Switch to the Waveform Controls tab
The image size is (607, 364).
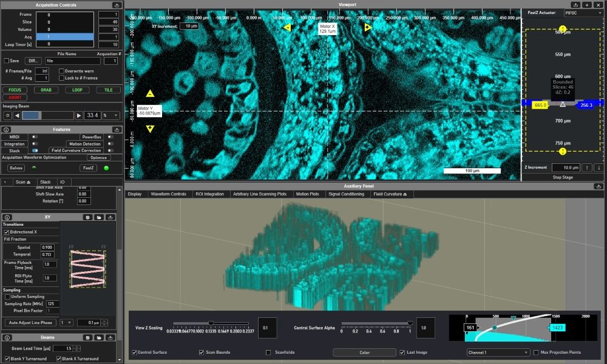168,194
